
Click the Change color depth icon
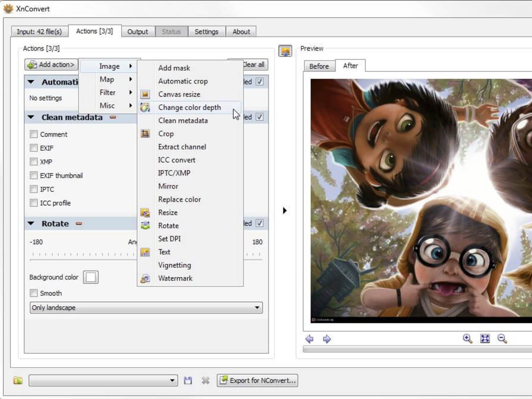[145, 107]
